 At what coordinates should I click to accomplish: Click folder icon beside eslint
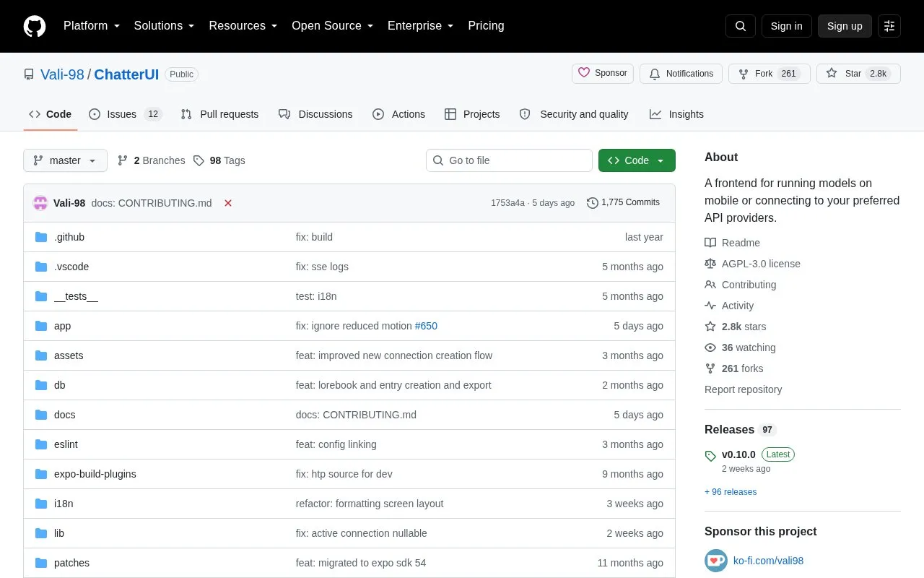tap(41, 444)
